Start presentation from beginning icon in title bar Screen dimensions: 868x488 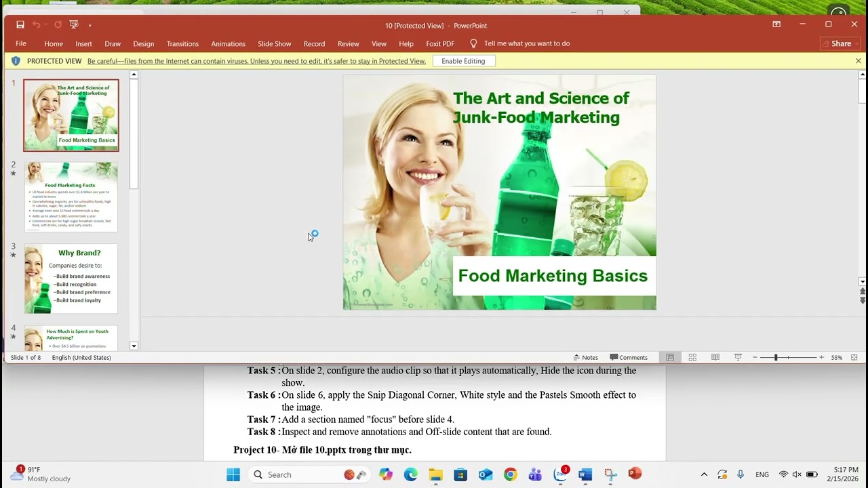[74, 25]
